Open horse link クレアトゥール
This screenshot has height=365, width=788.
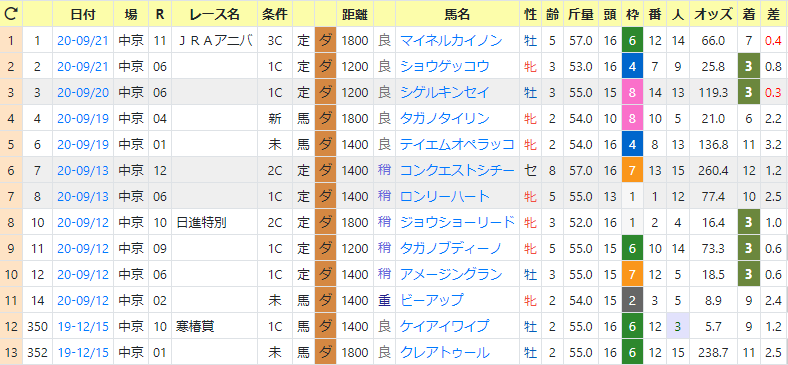tap(444, 352)
